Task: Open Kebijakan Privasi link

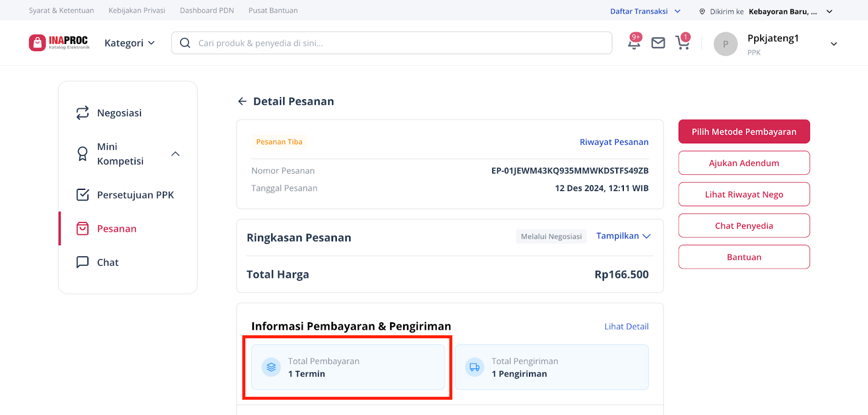Action: point(137,10)
